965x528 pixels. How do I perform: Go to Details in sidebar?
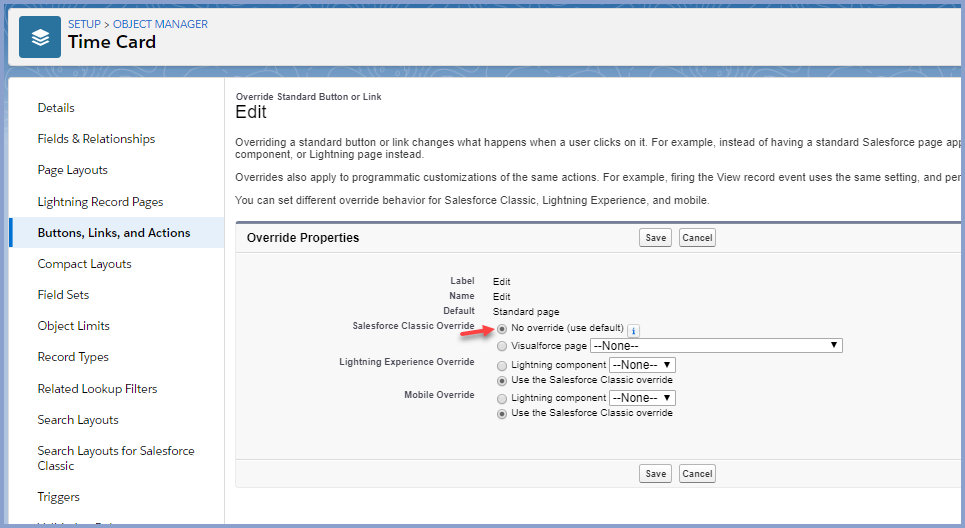click(56, 108)
